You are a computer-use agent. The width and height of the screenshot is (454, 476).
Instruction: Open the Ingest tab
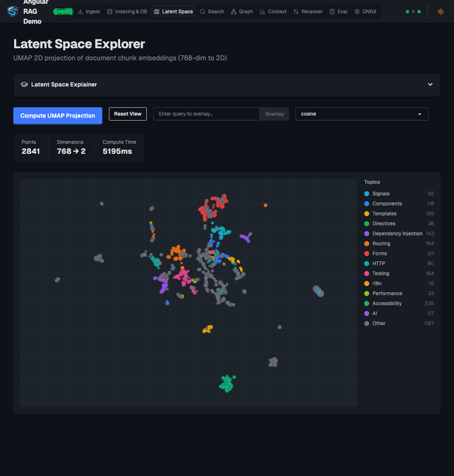click(89, 12)
